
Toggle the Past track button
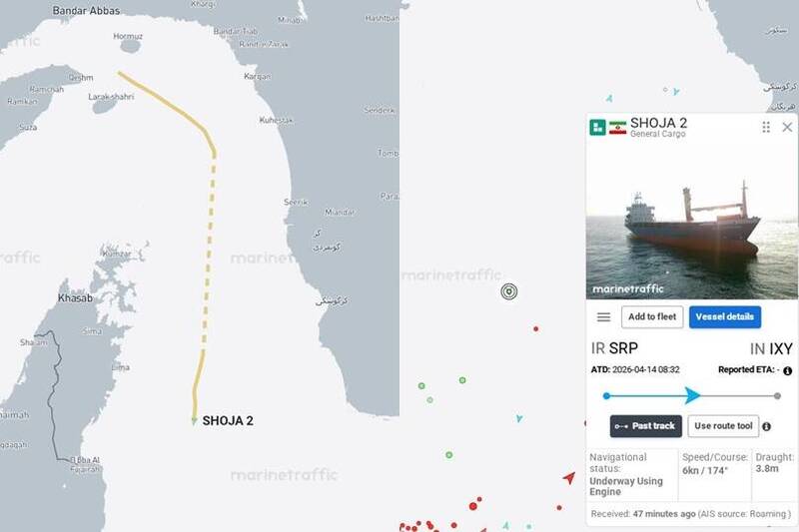pyautogui.click(x=645, y=426)
